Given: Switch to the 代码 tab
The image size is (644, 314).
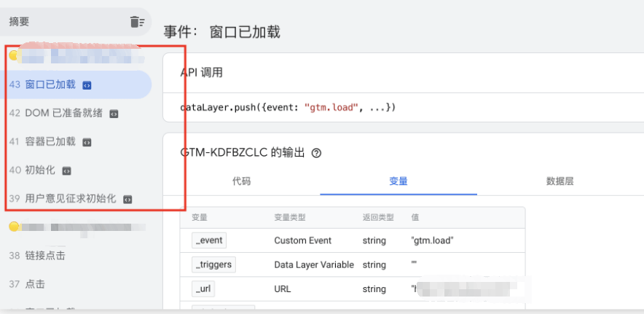Looking at the screenshot, I should (241, 181).
